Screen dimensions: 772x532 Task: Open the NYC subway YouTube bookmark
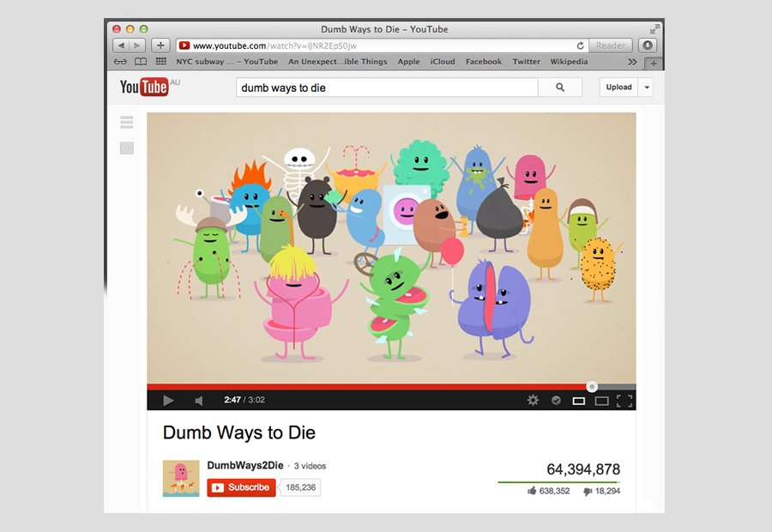click(x=227, y=62)
